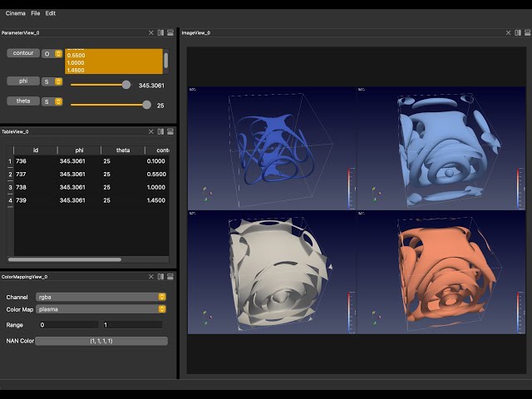Click contour cell 1.4500 in table

pyautogui.click(x=157, y=200)
